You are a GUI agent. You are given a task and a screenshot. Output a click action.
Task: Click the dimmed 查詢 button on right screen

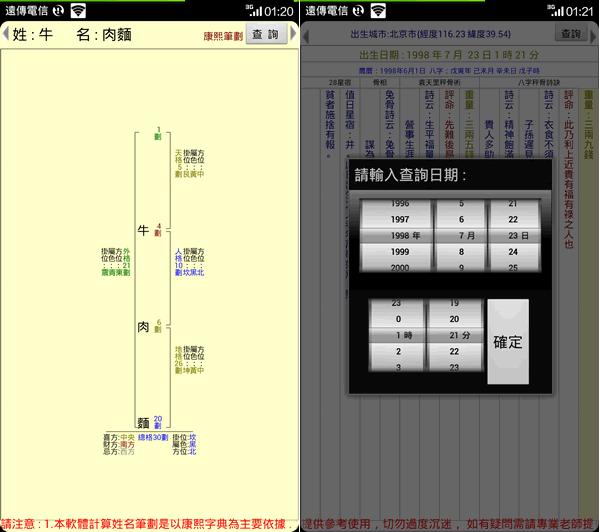pyautogui.click(x=571, y=34)
